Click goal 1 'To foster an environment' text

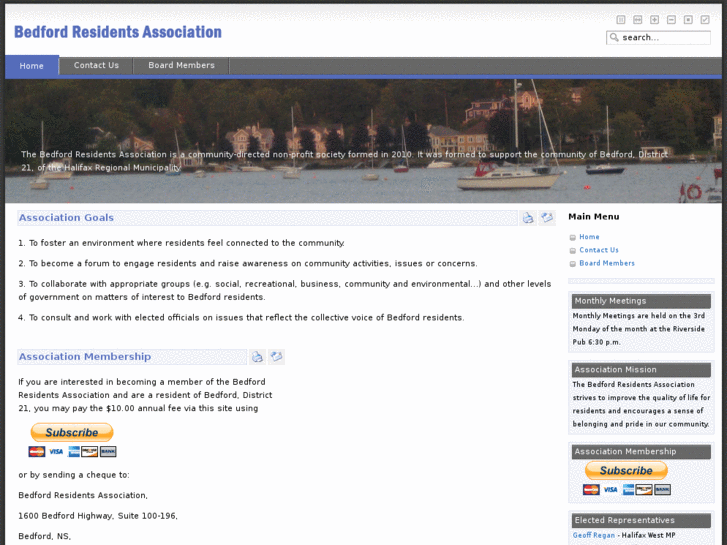pos(182,243)
